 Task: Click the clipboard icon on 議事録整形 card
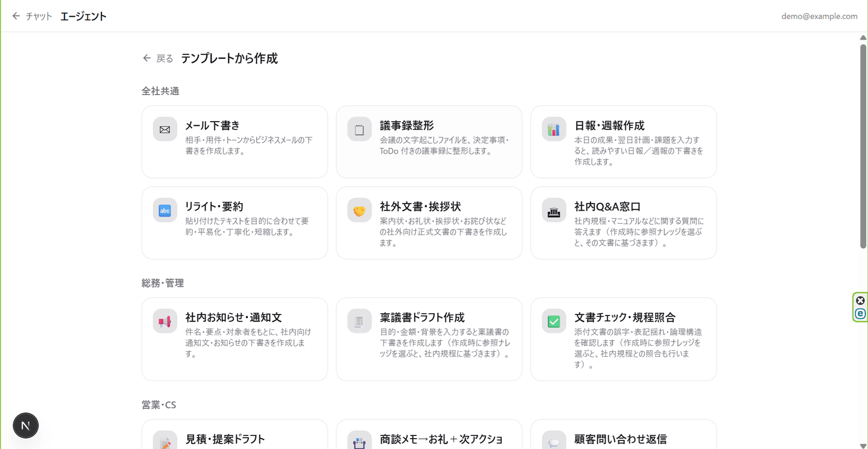coord(359,129)
